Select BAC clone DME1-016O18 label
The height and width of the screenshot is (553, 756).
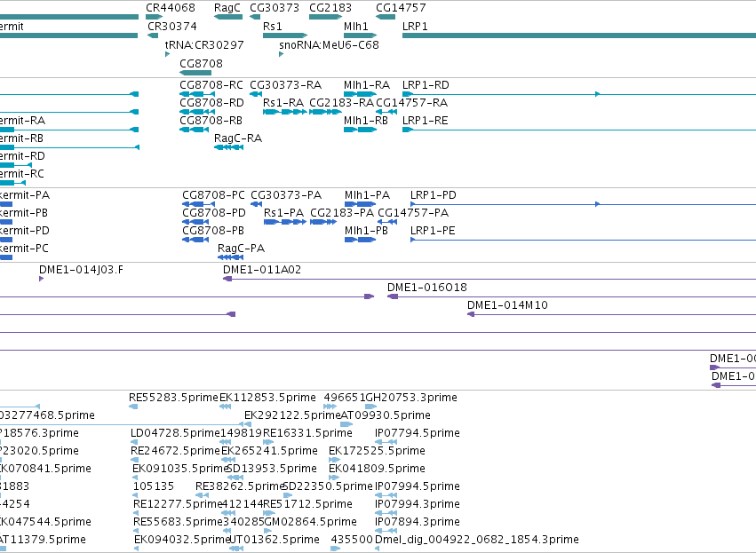(427, 288)
